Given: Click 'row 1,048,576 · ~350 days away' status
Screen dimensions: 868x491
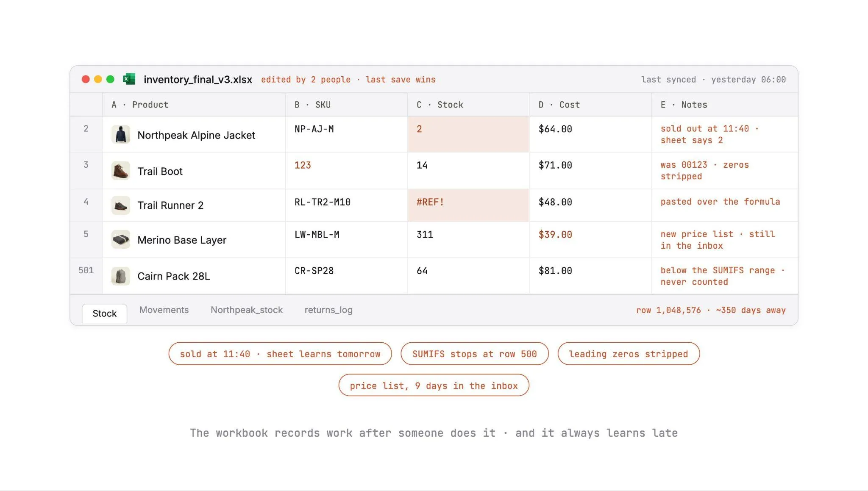Looking at the screenshot, I should point(711,310).
